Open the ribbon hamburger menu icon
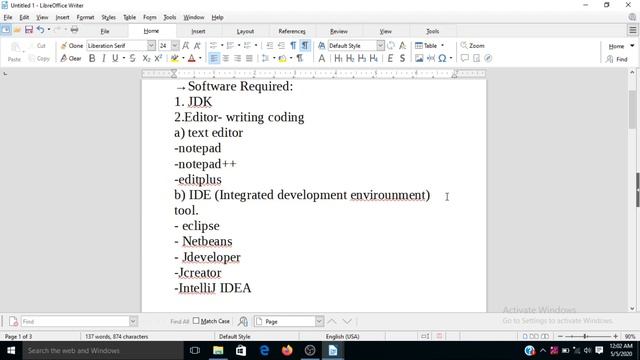640x360 pixels. pyautogui.click(x=632, y=30)
